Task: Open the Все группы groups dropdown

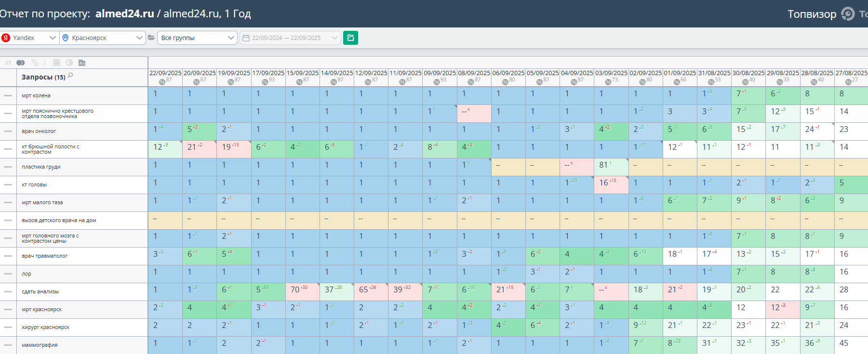Action: tap(197, 38)
